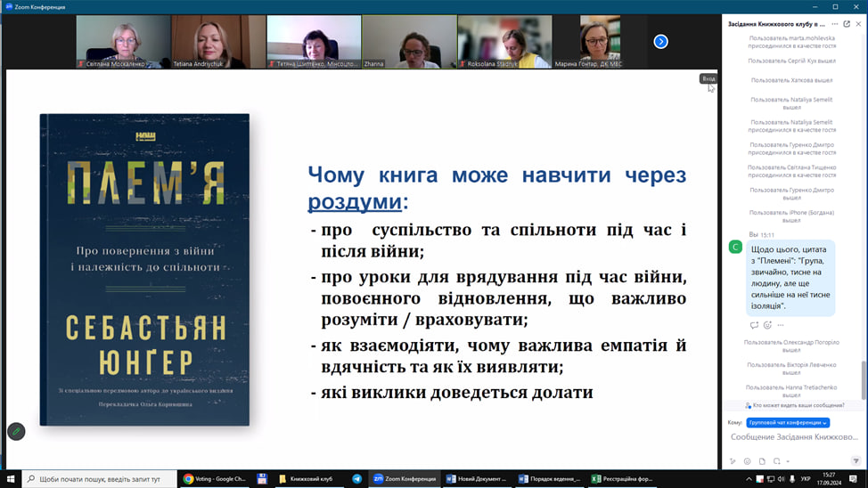Image resolution: width=868 pixels, height=488 pixels.
Task: Select Roksolana Stadnyk's video thumbnail
Action: (505, 42)
